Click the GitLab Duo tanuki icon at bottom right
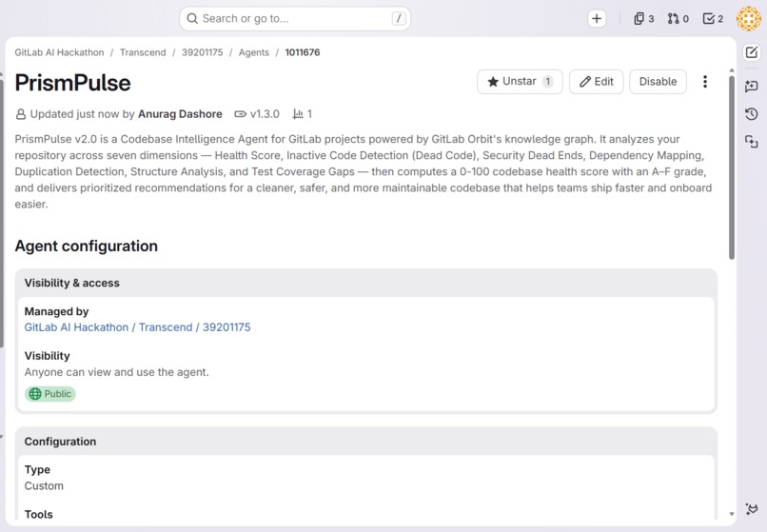767x532 pixels. (x=752, y=509)
